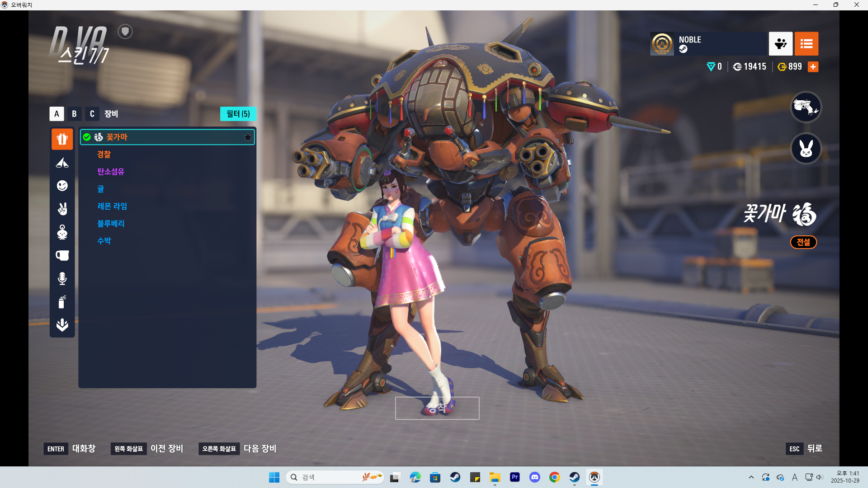Click the orange plus add coins button
Viewport: 868px width, 488px height.
tap(813, 67)
